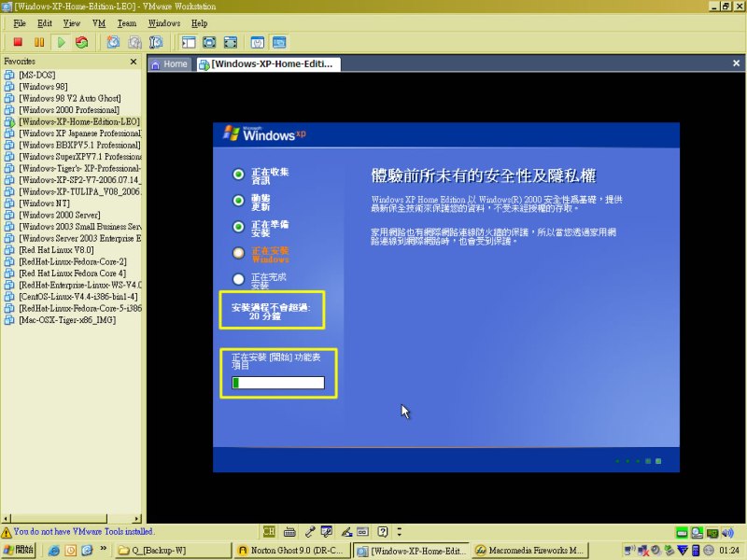This screenshot has height=560, width=747.
Task: Switch to Macromedia Fireworks on taskbar
Action: tap(530, 551)
